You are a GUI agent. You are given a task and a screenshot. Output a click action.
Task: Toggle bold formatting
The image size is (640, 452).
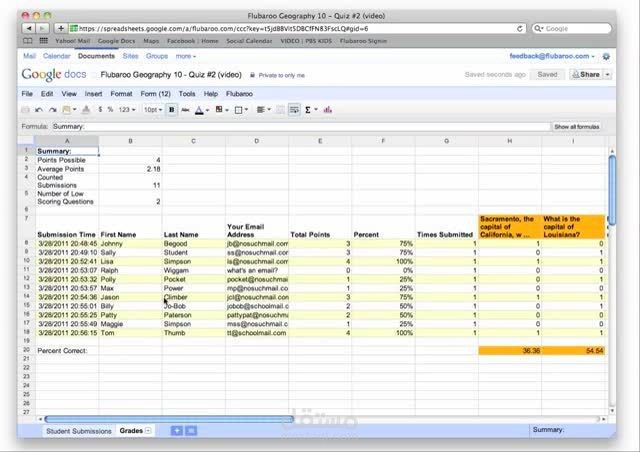pos(171,110)
